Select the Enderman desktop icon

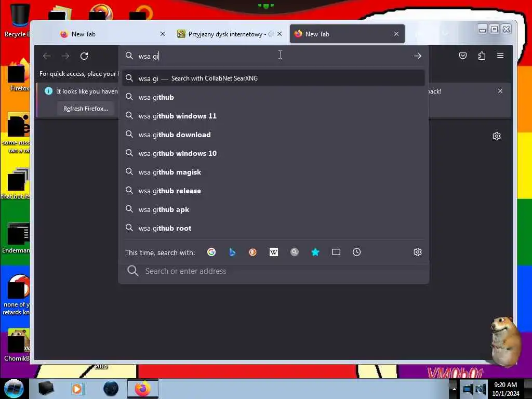16,237
